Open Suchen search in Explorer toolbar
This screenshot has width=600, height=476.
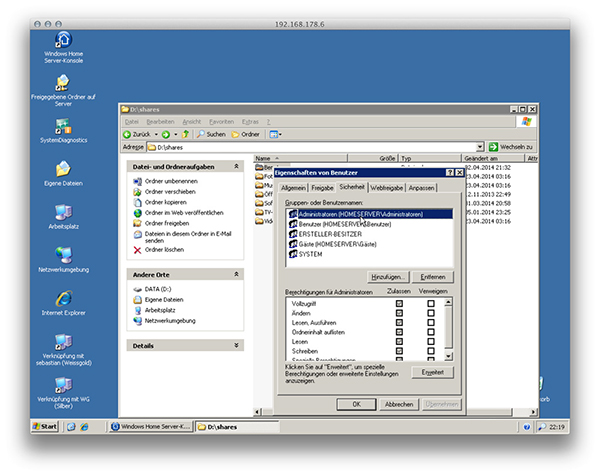(211, 134)
